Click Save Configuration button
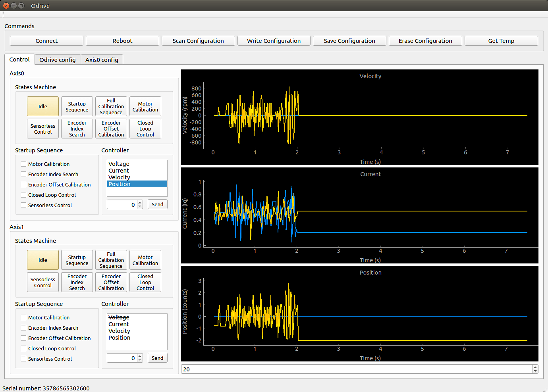The height and width of the screenshot is (392, 548). coord(349,41)
